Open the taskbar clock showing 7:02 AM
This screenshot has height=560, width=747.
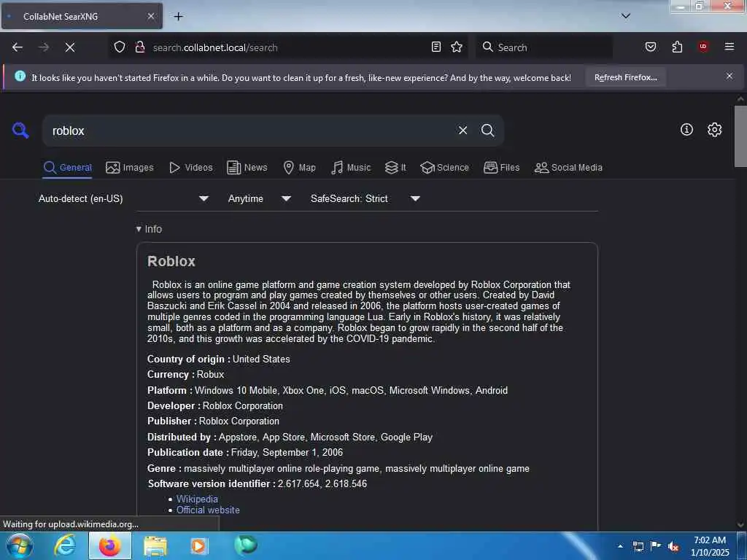point(710,546)
